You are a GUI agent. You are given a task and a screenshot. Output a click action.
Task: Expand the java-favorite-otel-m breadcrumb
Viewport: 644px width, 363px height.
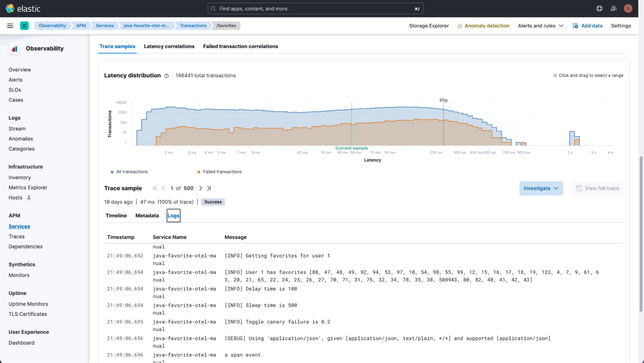click(x=146, y=25)
